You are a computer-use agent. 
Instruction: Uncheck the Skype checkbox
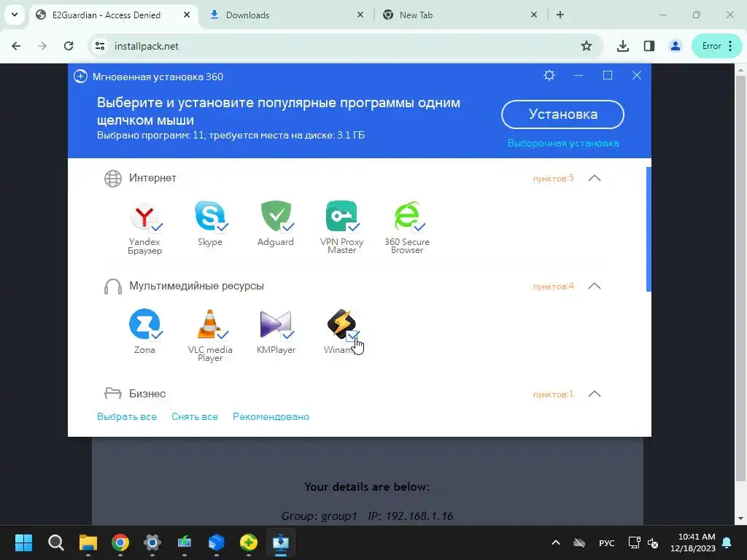point(222,227)
